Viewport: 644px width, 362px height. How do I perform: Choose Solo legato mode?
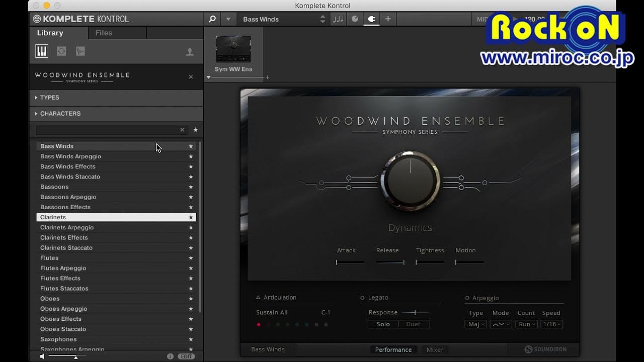[383, 324]
